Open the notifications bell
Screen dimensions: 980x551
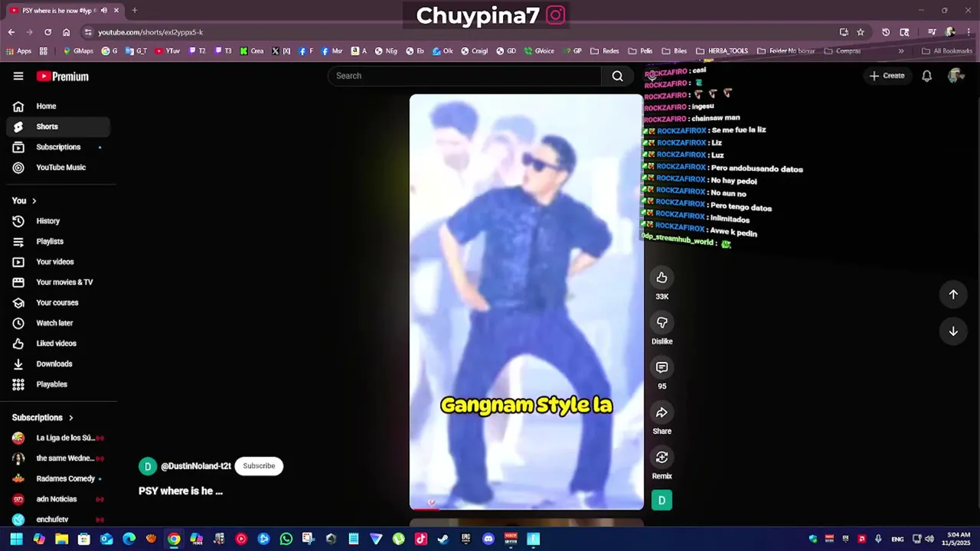click(926, 76)
